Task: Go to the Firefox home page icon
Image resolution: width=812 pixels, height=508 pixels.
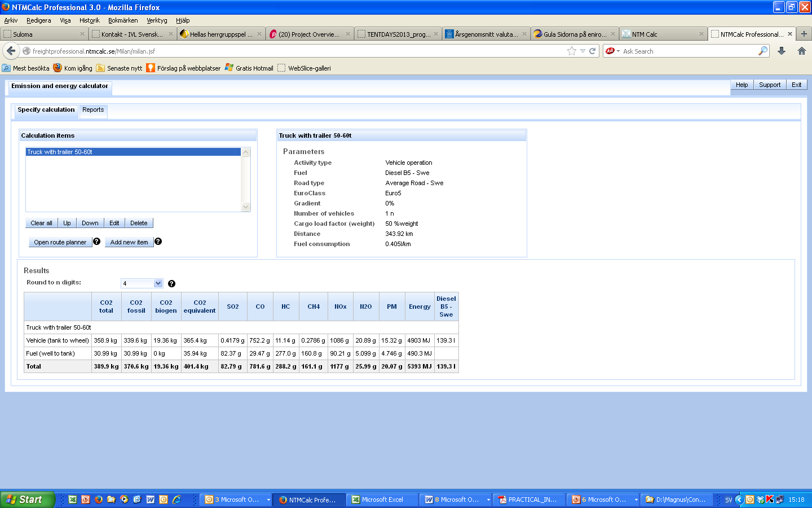Action: [x=802, y=51]
